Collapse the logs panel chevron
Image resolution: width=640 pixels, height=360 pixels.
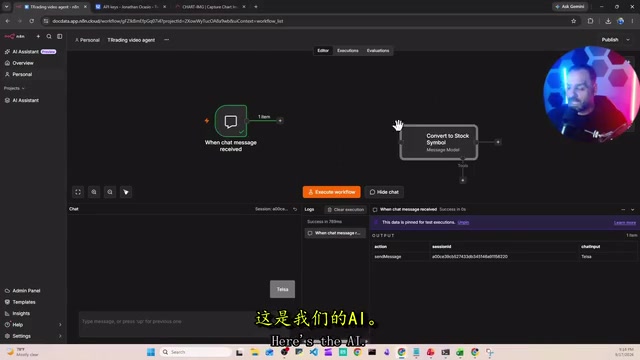click(x=633, y=210)
